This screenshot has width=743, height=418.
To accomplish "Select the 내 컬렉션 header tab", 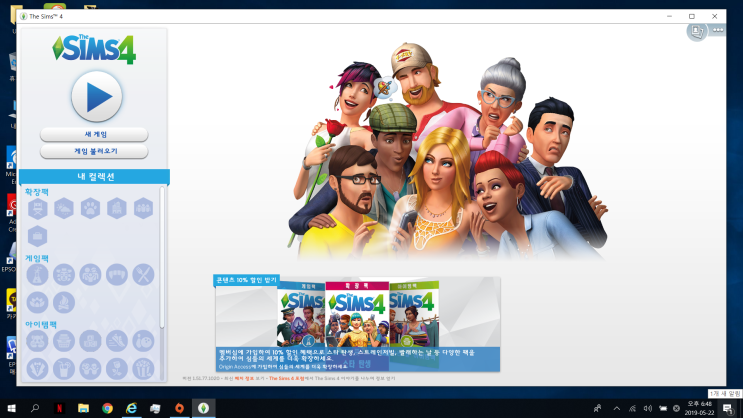I will (95, 177).
